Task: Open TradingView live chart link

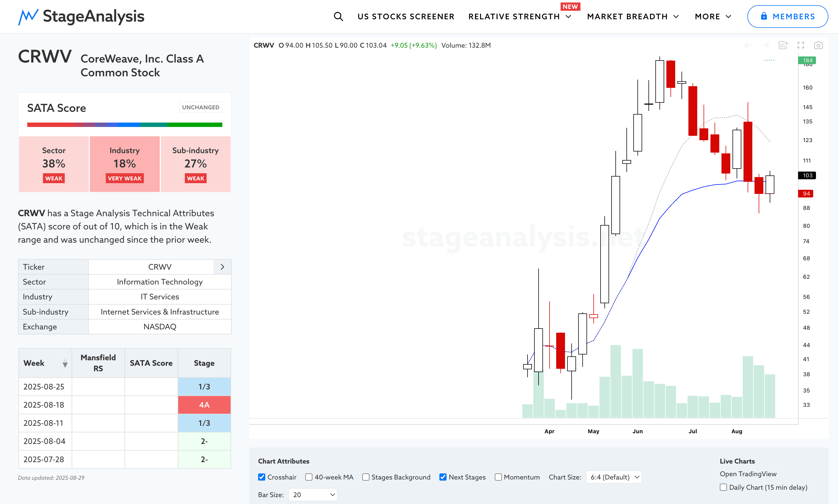Action: pos(748,474)
